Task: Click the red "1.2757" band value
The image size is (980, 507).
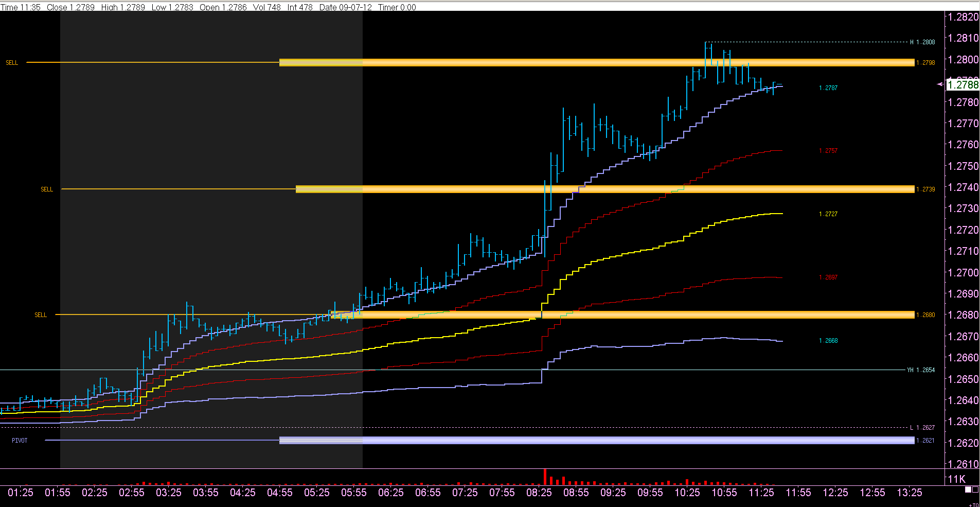Action: [x=828, y=151]
